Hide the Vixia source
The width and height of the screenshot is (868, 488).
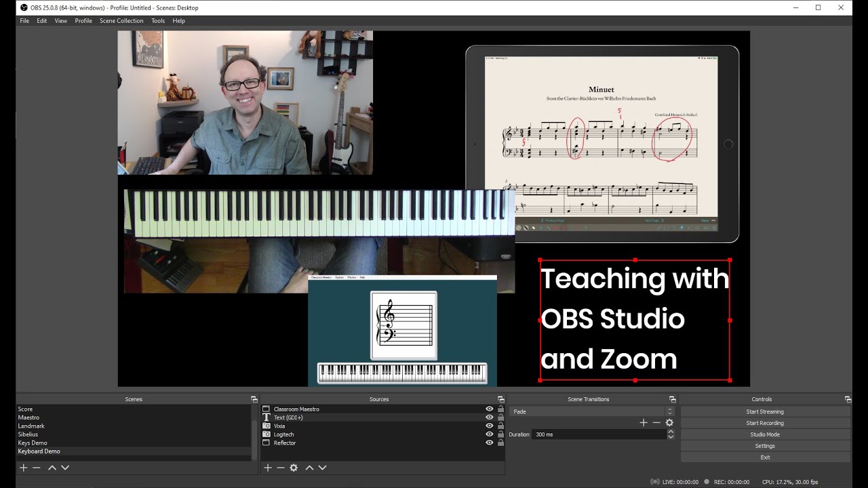490,426
